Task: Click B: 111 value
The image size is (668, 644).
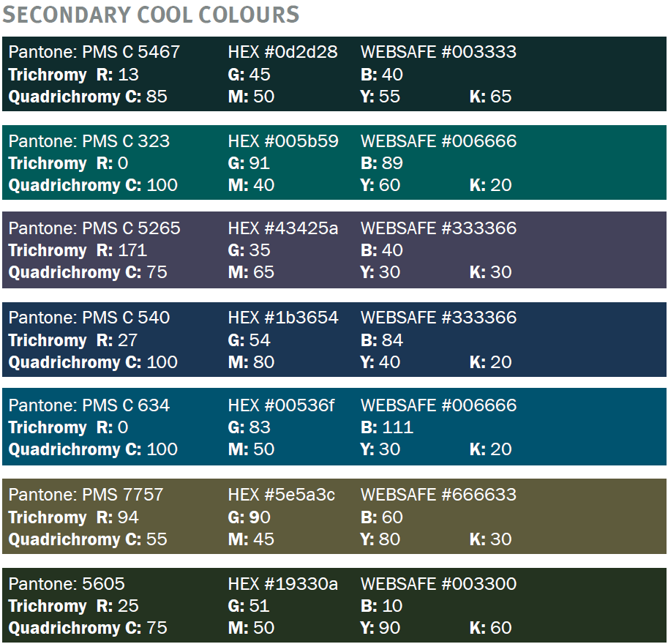Action: pos(387,427)
